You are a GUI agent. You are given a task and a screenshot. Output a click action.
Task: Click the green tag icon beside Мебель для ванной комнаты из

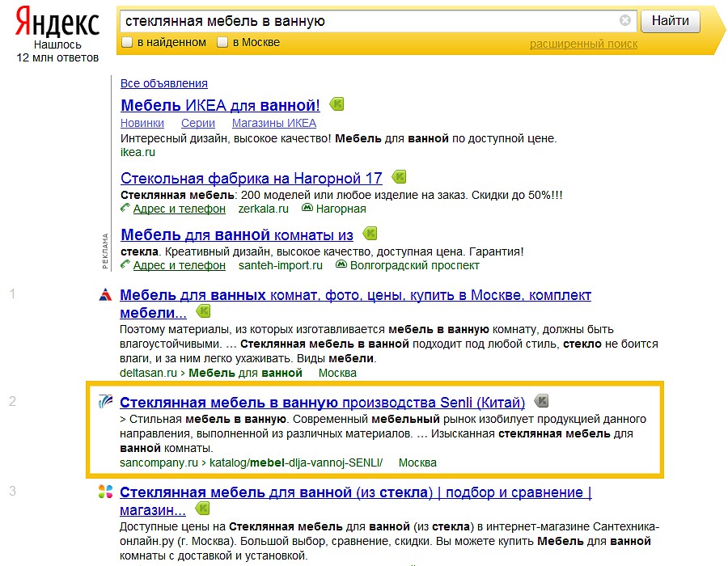[370, 234]
